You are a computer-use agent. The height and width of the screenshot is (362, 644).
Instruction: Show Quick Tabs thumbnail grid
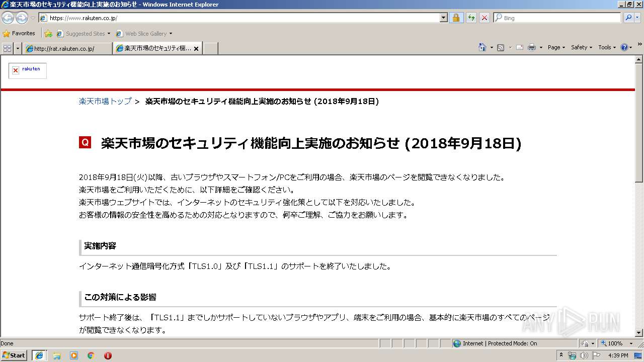[x=7, y=48]
